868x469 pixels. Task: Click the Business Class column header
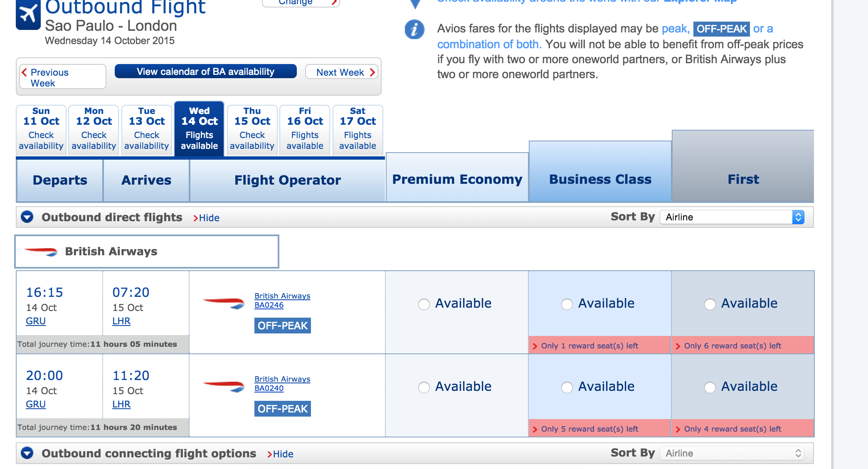(600, 179)
